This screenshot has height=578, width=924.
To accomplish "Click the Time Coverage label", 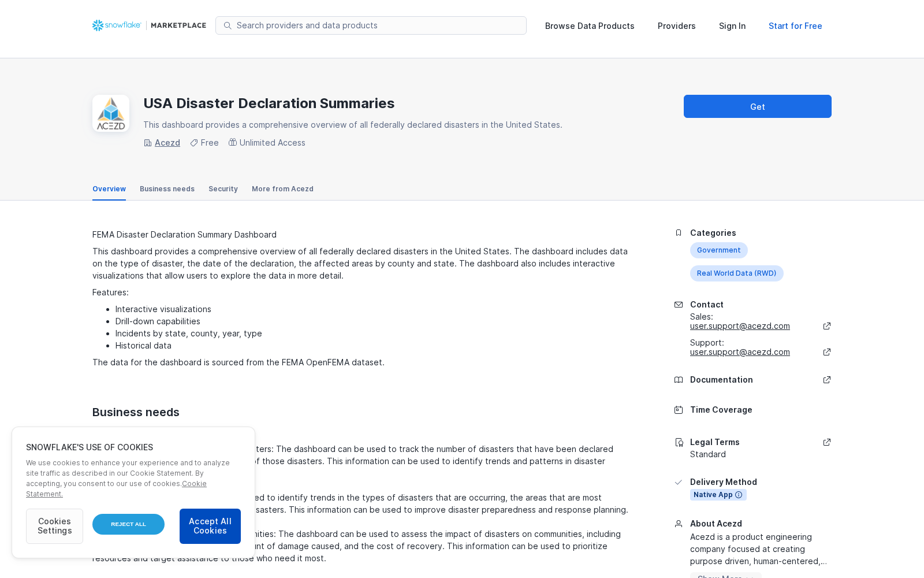I will point(721,410).
